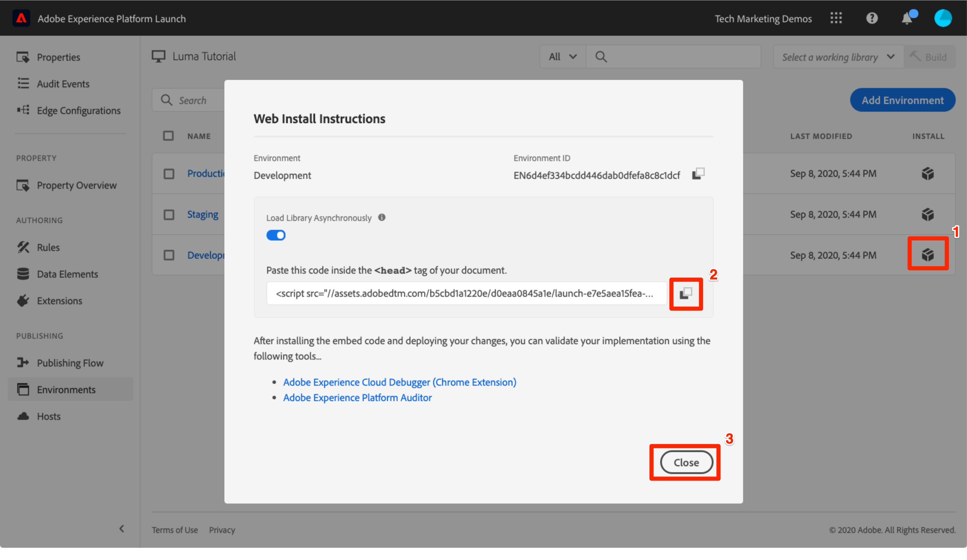The width and height of the screenshot is (967, 560).
Task: Open the help question mark icon
Action: pyautogui.click(x=872, y=18)
